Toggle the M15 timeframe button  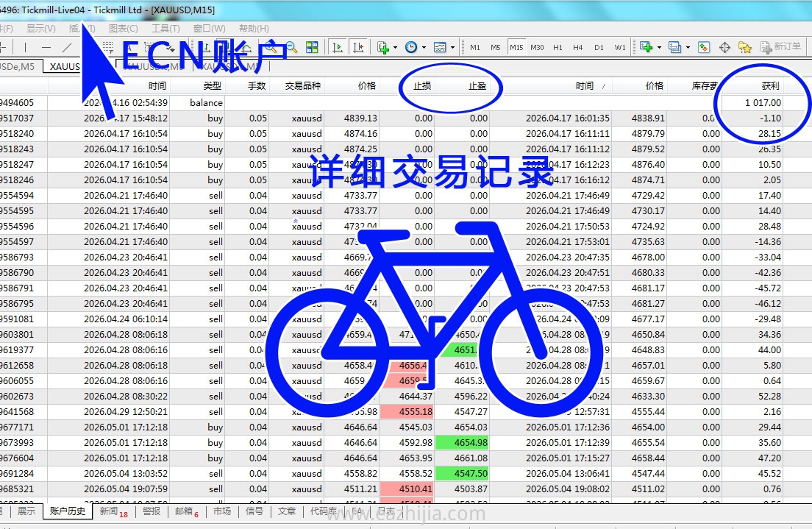(516, 47)
